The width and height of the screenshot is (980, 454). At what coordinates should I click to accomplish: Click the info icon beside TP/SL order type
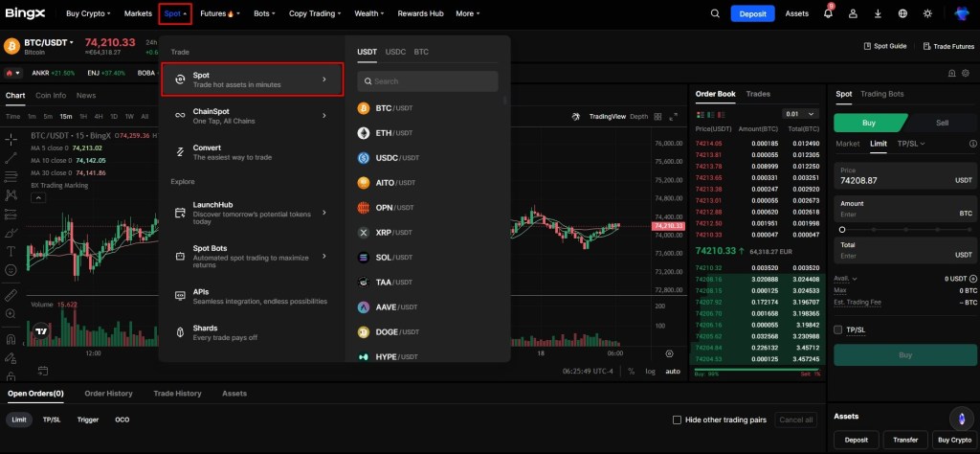tap(973, 144)
